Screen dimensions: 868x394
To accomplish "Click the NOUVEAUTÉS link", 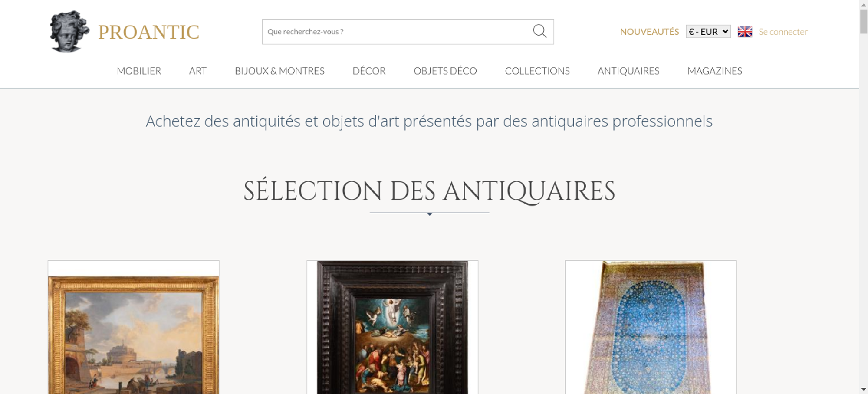I will pyautogui.click(x=649, y=32).
